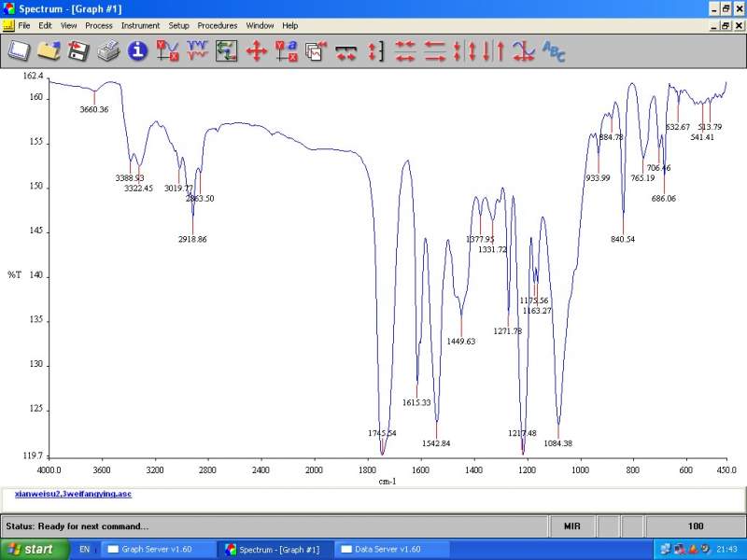Open the Help menu
747x560 pixels.
(289, 26)
